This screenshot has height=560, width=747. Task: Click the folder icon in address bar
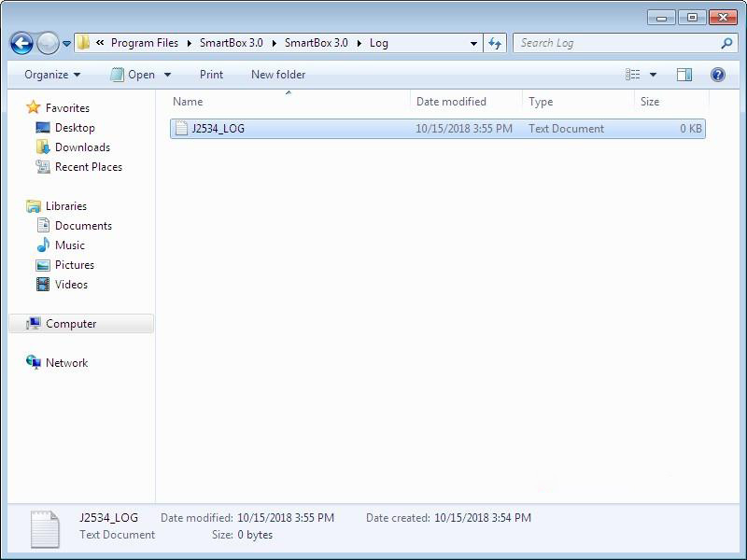coord(83,43)
